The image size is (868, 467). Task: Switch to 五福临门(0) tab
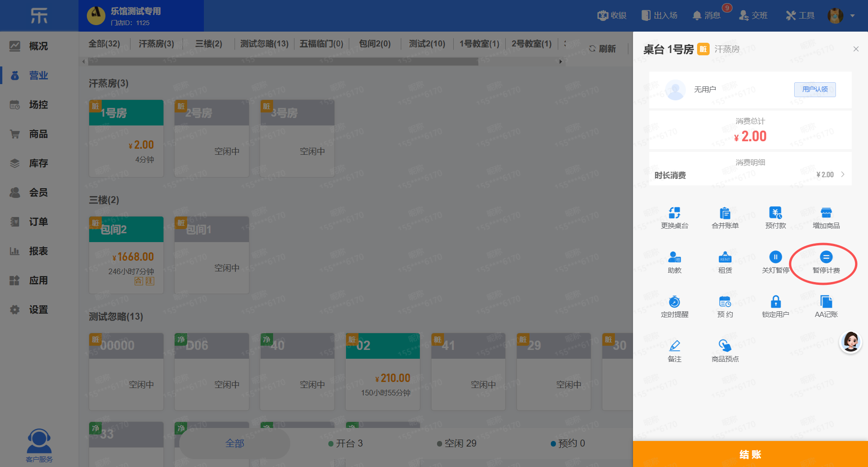tap(321, 44)
